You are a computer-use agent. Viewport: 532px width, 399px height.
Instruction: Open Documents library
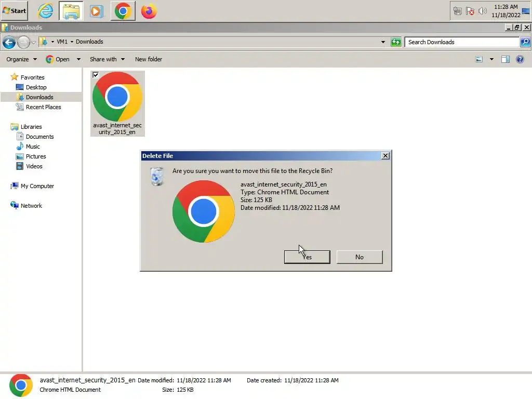(x=39, y=137)
